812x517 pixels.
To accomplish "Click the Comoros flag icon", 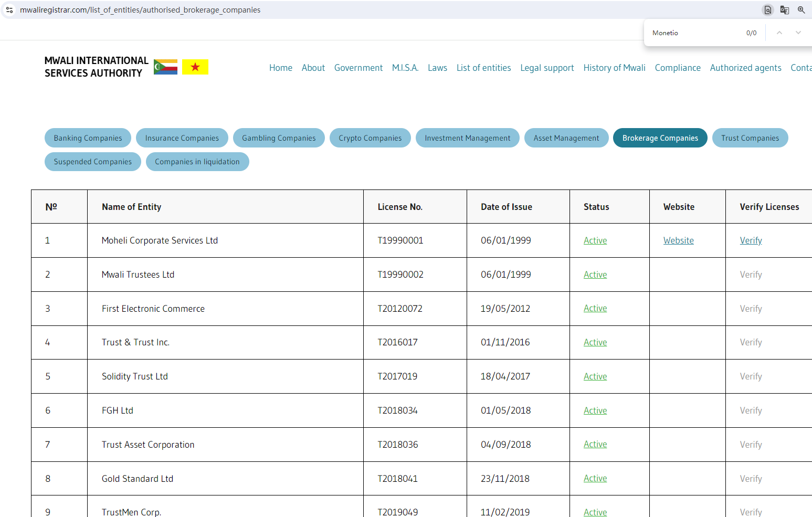I will click(165, 67).
